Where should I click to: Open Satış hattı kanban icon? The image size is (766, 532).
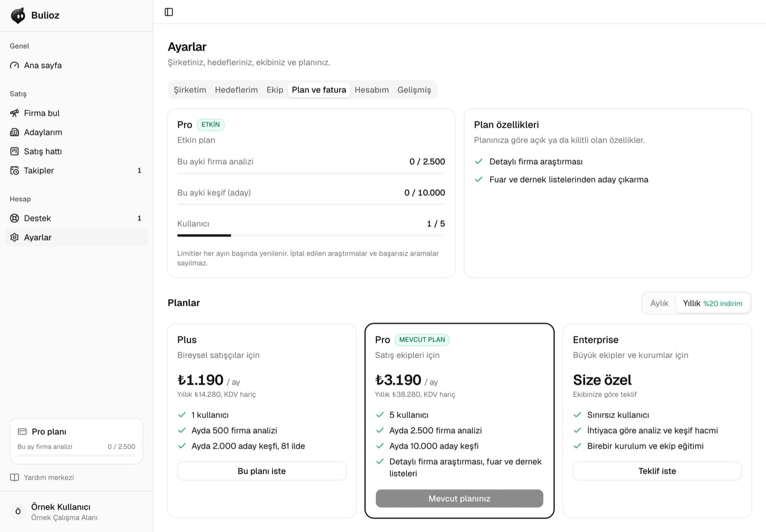pos(14,151)
